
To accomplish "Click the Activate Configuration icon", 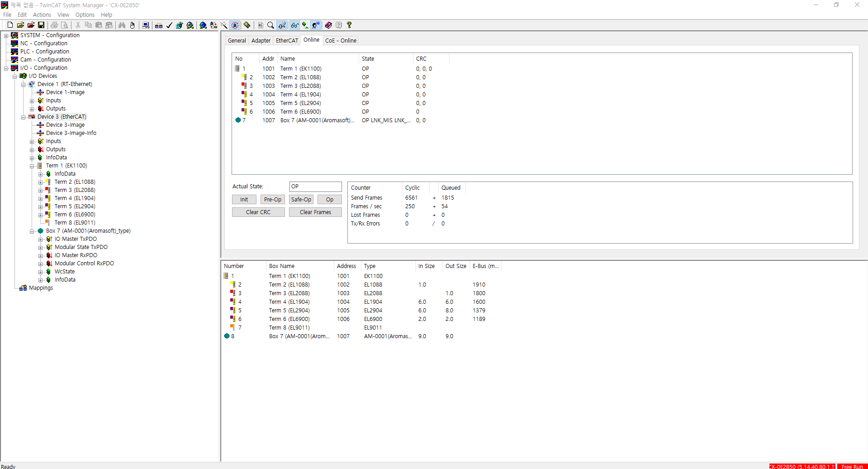I will [180, 25].
